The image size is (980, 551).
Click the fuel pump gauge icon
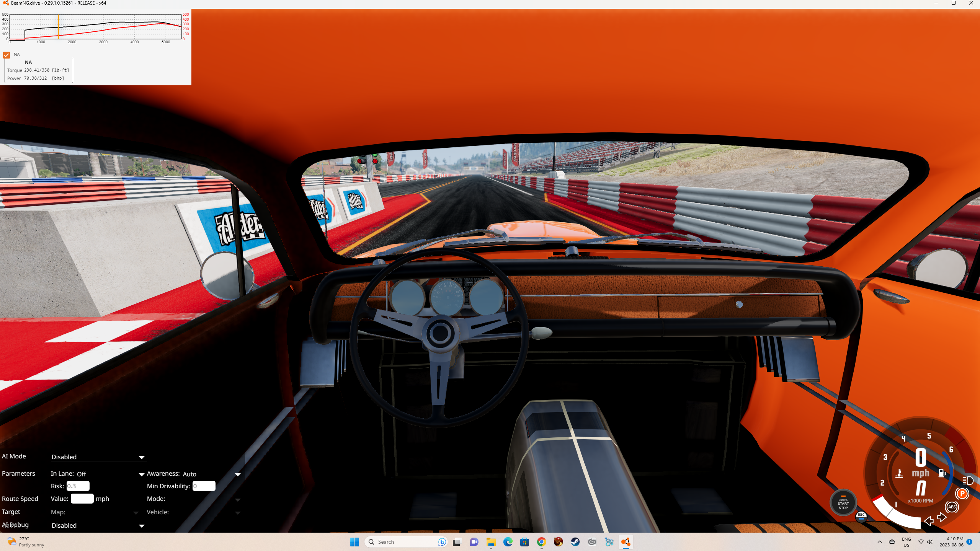(941, 473)
